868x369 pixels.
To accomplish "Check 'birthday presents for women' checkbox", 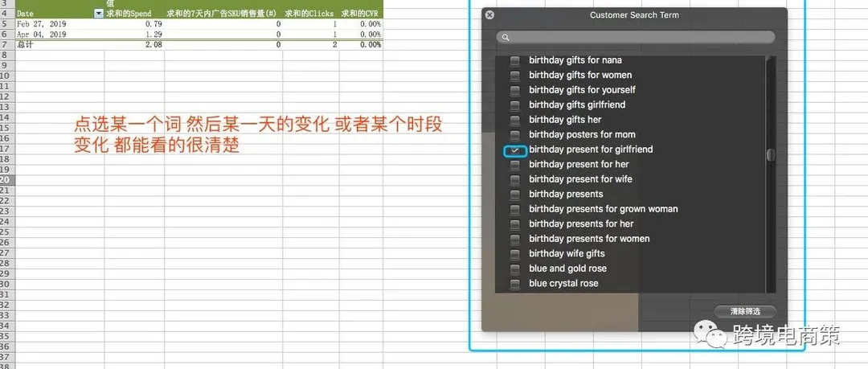I will (x=515, y=240).
